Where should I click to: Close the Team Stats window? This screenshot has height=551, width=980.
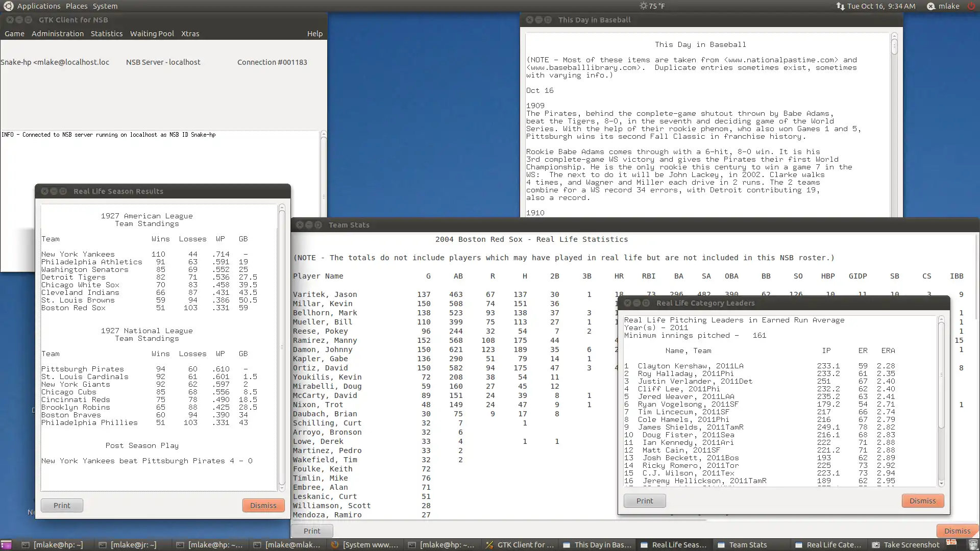pyautogui.click(x=300, y=225)
